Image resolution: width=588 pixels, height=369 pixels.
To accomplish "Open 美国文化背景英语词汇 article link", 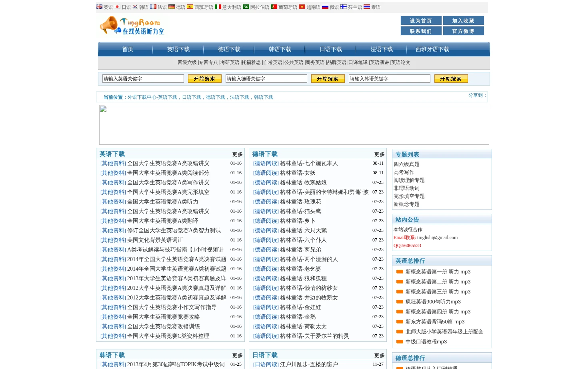I will click(155, 240).
